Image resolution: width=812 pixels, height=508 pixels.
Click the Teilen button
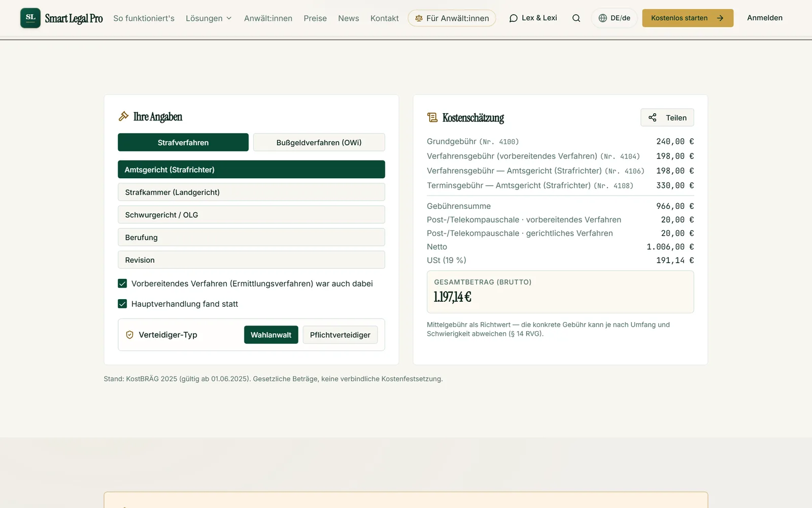(667, 117)
